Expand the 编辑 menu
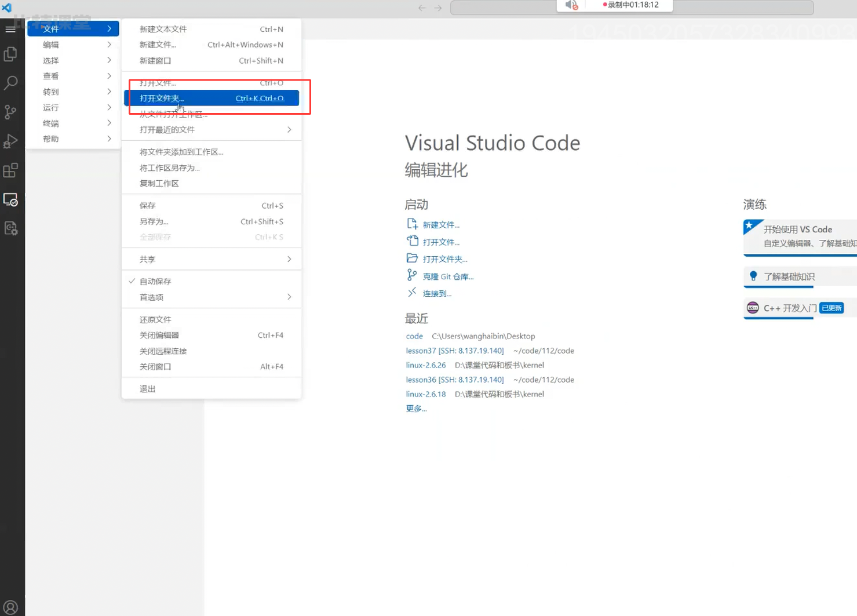The width and height of the screenshot is (857, 616). pos(73,45)
